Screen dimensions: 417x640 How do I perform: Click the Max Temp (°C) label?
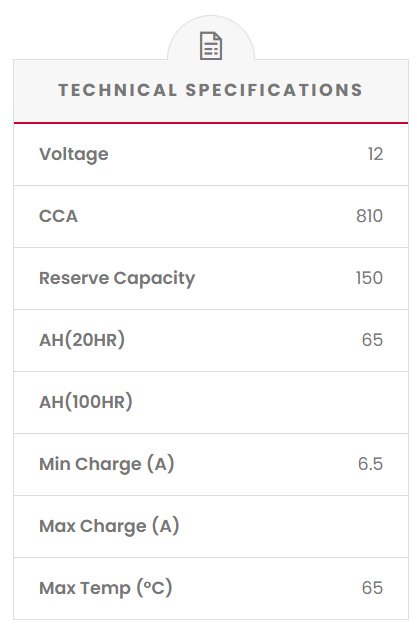106,589
